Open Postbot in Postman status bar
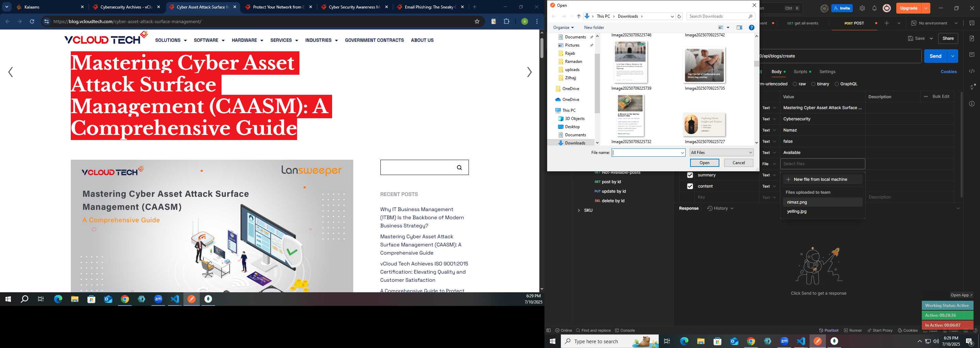 829,330
